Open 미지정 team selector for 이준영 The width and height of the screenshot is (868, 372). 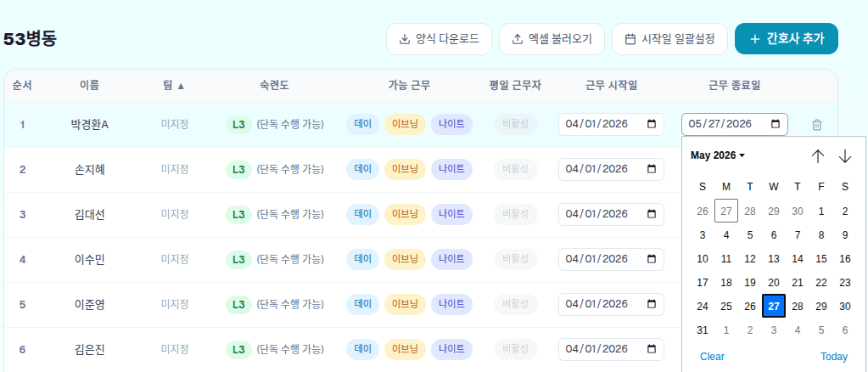175,304
